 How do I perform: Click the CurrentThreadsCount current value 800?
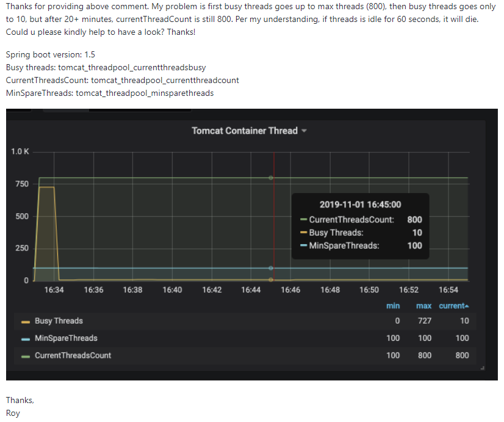click(x=462, y=356)
